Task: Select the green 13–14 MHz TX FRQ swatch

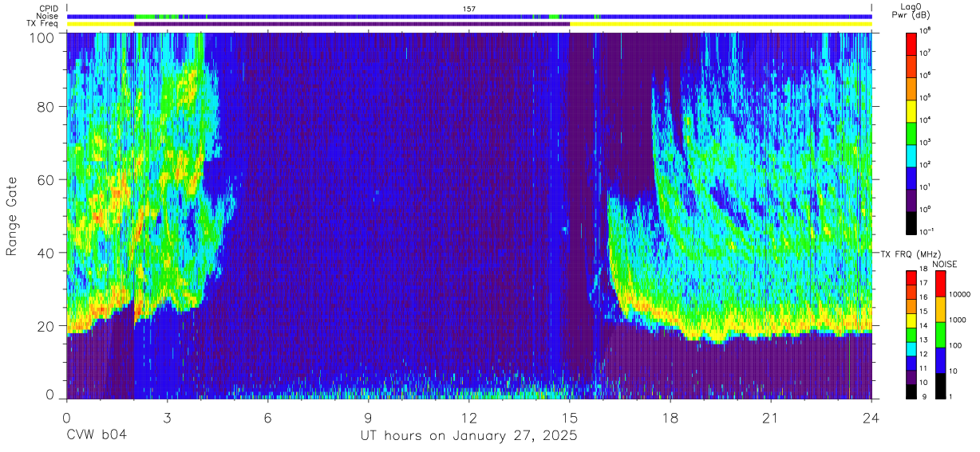Action: click(x=912, y=334)
